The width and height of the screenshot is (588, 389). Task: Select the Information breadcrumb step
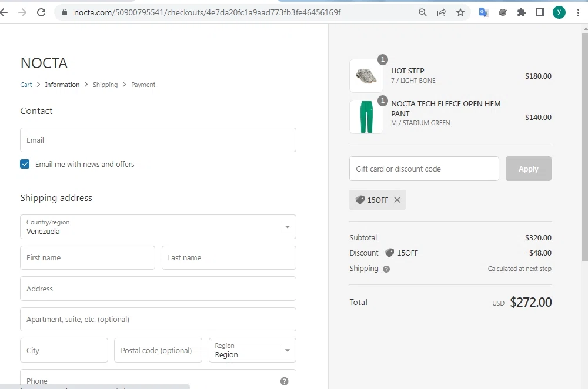[62, 85]
